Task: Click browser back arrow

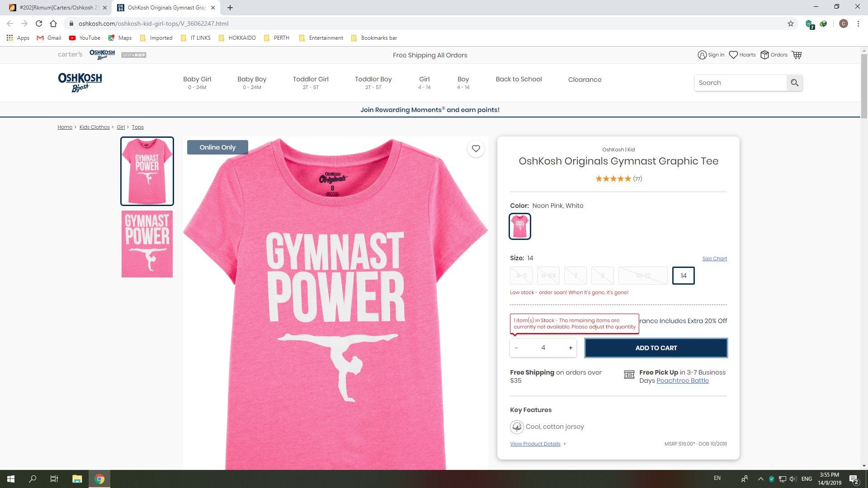Action: pos(10,23)
